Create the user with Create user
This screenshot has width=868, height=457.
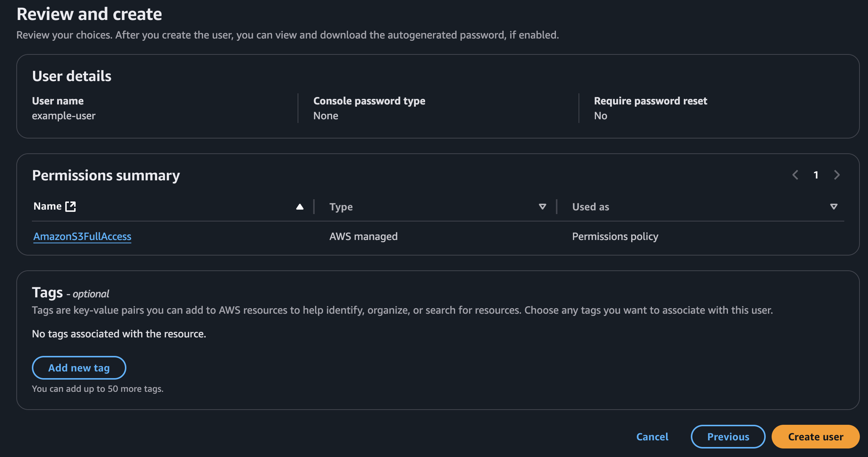point(815,437)
